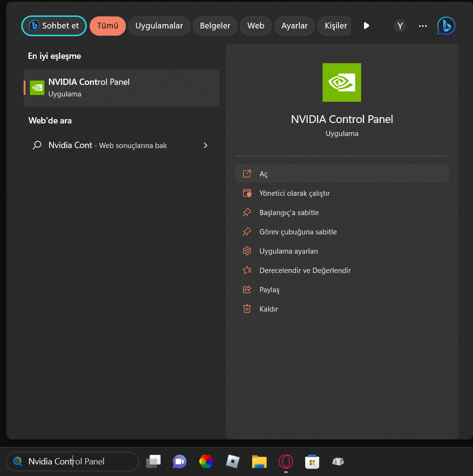Screen dimensions: 473x476
Task: Open the colorful flower app in taskbar
Action: click(x=206, y=462)
